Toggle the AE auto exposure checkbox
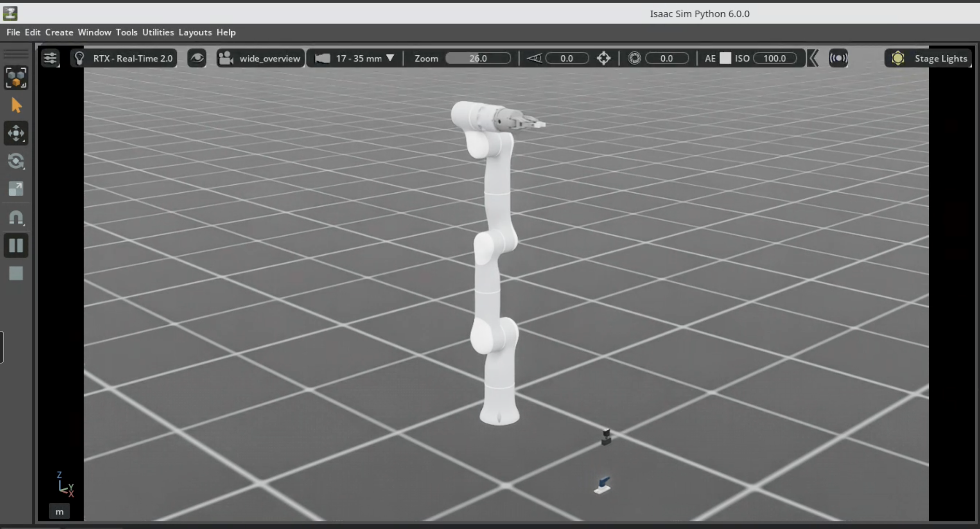 [725, 58]
